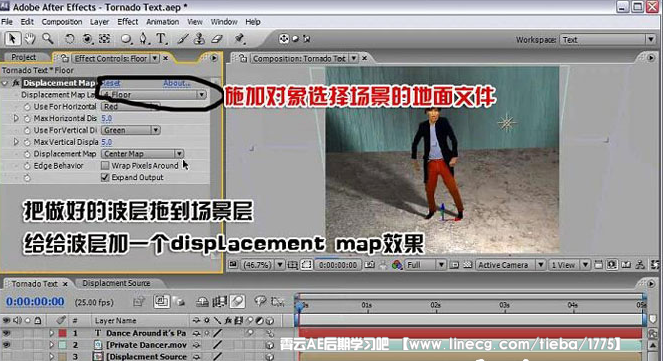
Task: Click the Always Preview This View icon
Action: (233, 265)
